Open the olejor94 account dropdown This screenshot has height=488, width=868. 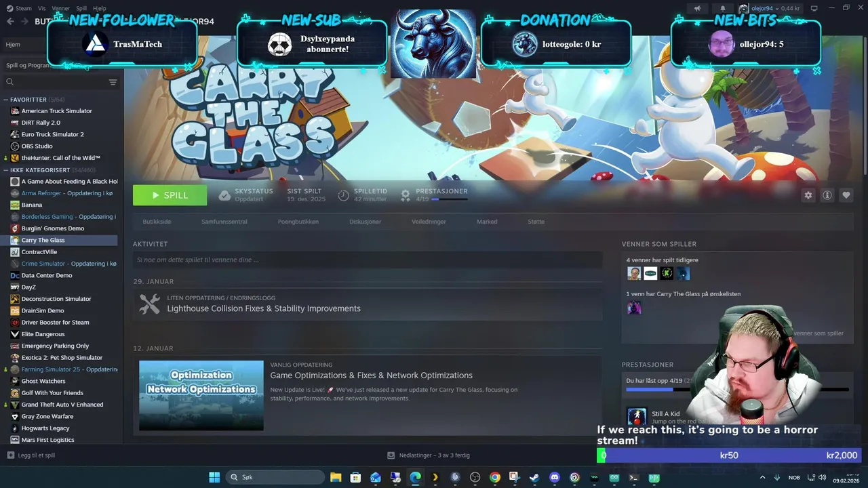tap(770, 8)
